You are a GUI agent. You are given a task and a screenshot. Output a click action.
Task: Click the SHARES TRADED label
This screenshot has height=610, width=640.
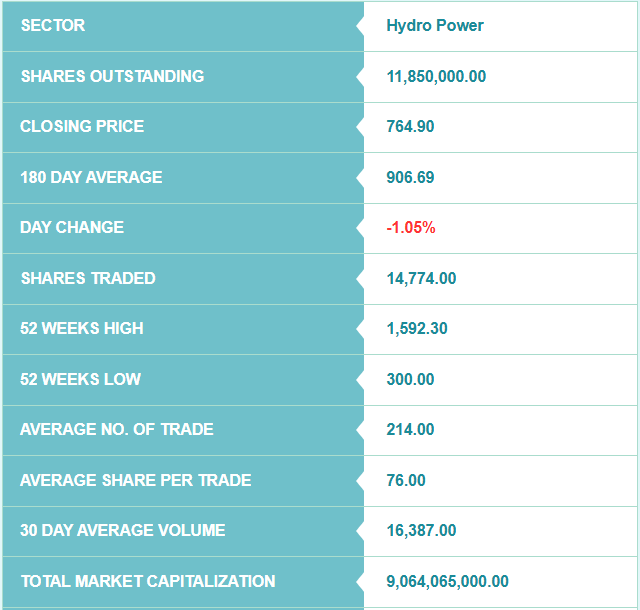(88, 278)
